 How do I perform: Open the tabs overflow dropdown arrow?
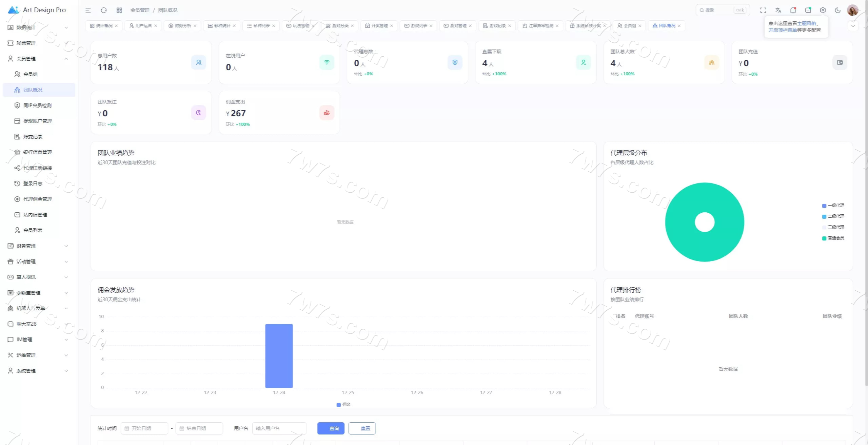pos(853,26)
